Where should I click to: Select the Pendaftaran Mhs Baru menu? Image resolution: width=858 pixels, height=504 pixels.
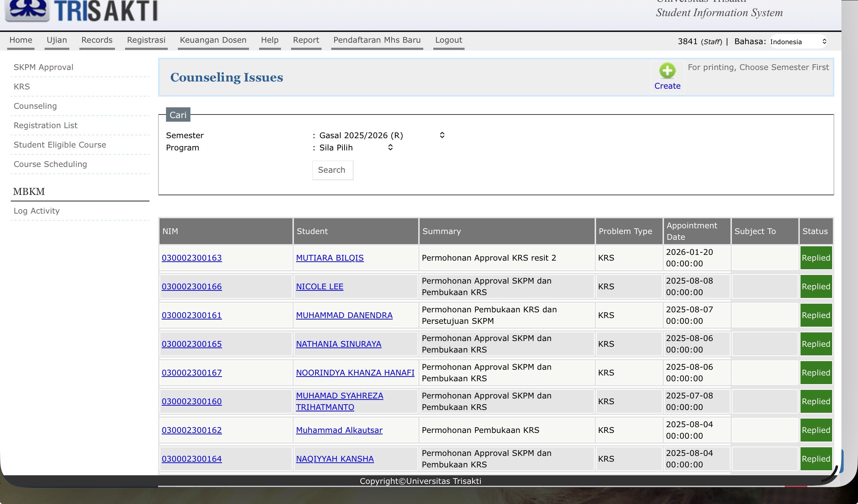377,40
